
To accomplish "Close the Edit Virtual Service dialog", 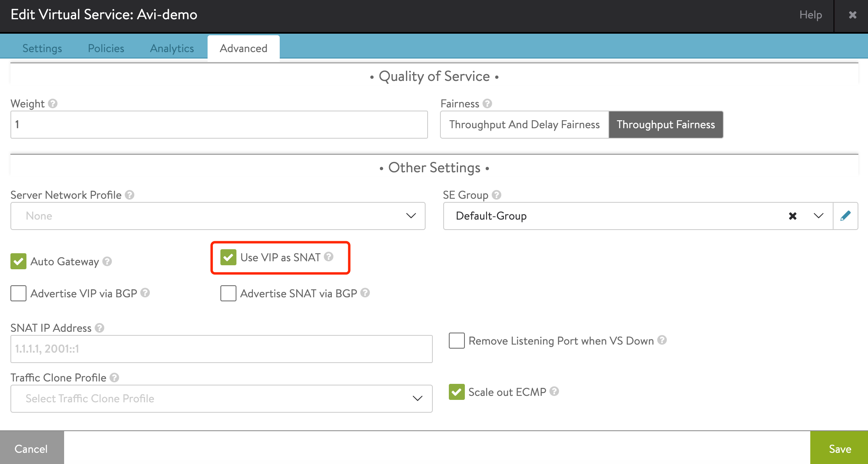I will click(852, 15).
